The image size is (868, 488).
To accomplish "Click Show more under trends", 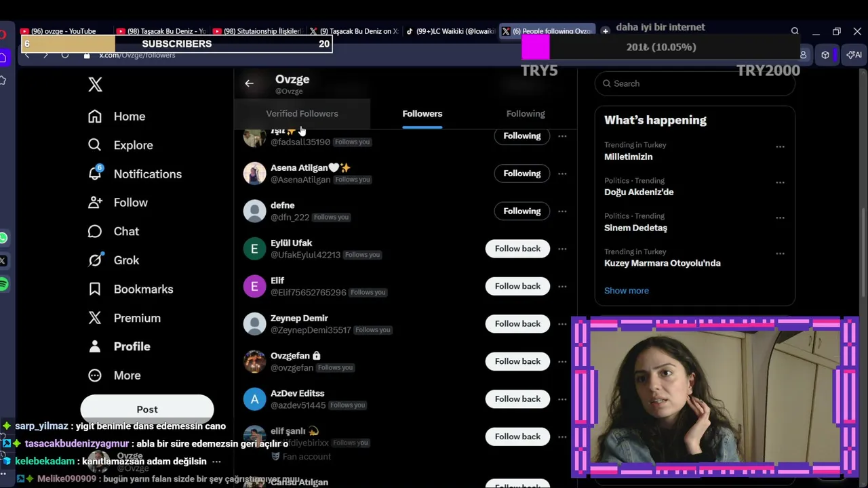I will click(x=627, y=291).
